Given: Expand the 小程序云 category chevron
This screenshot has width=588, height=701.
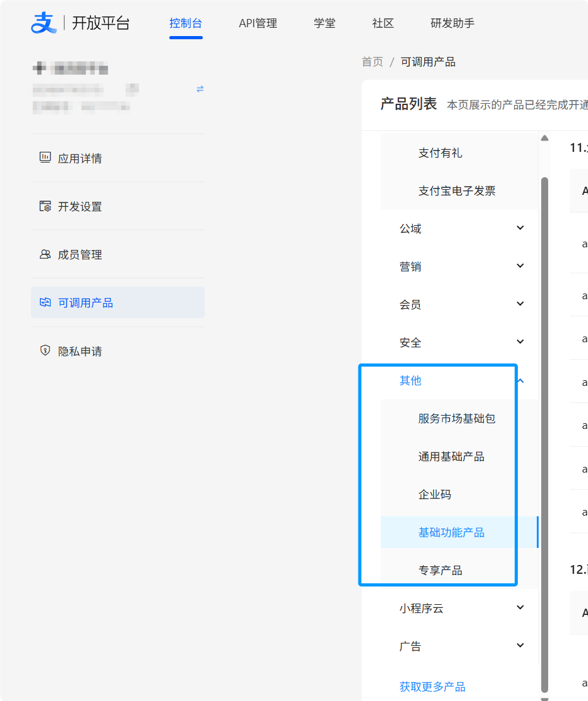Looking at the screenshot, I should tap(520, 607).
